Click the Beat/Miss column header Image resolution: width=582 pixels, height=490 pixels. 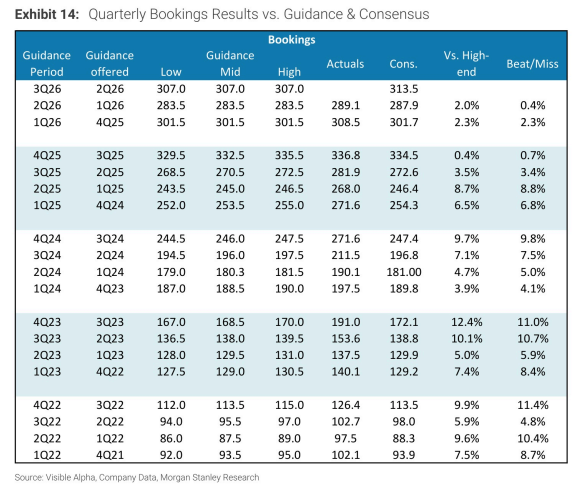coord(532,64)
